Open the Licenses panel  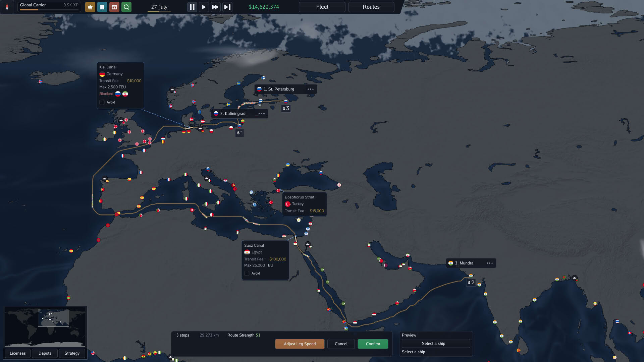17,353
